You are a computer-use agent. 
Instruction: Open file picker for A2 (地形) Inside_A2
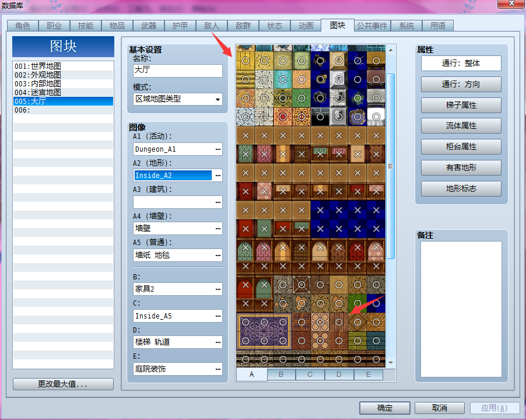click(218, 176)
